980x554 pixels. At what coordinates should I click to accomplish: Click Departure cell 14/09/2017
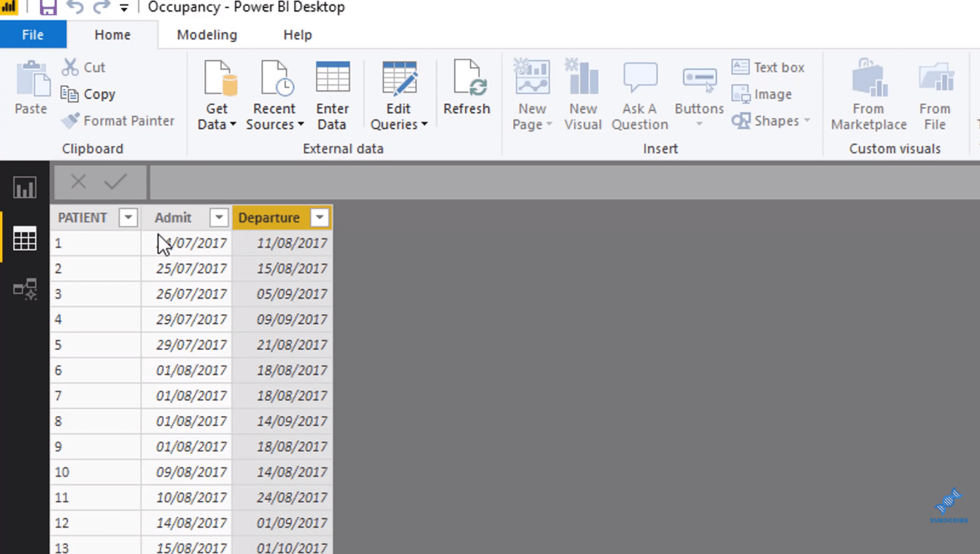[282, 421]
